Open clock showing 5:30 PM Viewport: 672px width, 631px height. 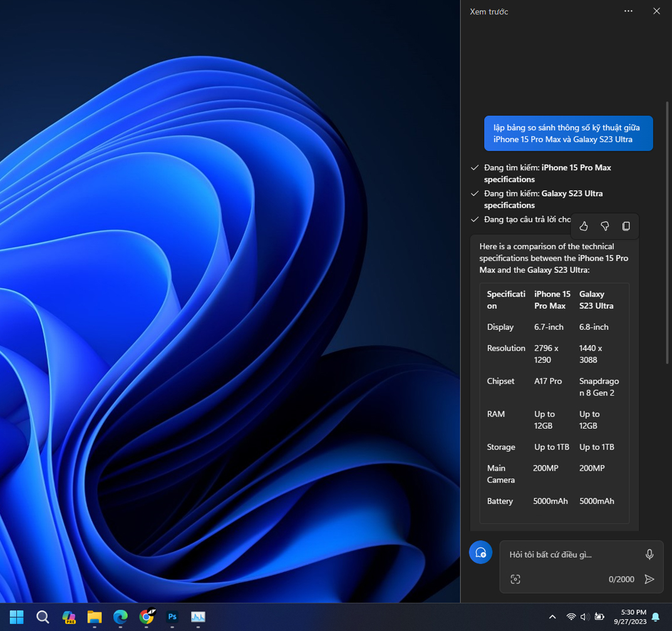630,617
